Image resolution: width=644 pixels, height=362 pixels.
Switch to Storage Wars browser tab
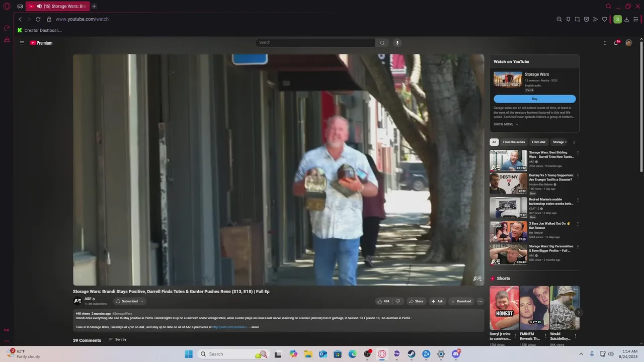pyautogui.click(x=57, y=7)
